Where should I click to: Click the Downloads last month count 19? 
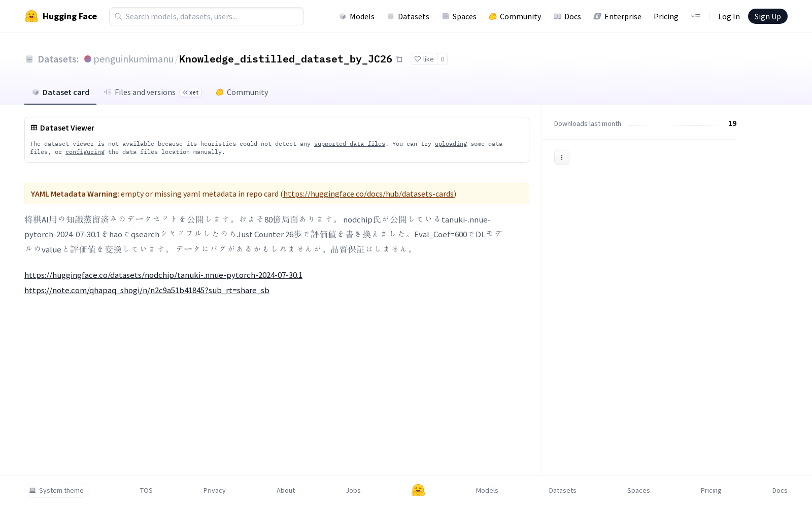coord(732,123)
